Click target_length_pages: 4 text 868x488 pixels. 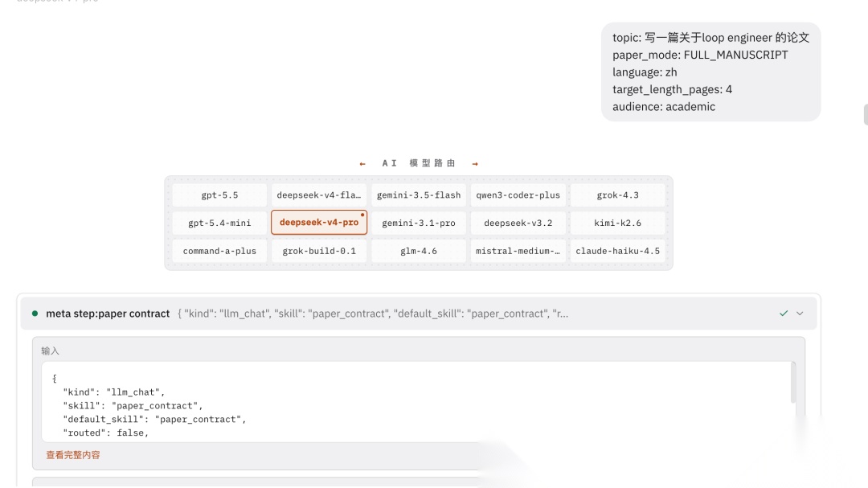tap(672, 89)
